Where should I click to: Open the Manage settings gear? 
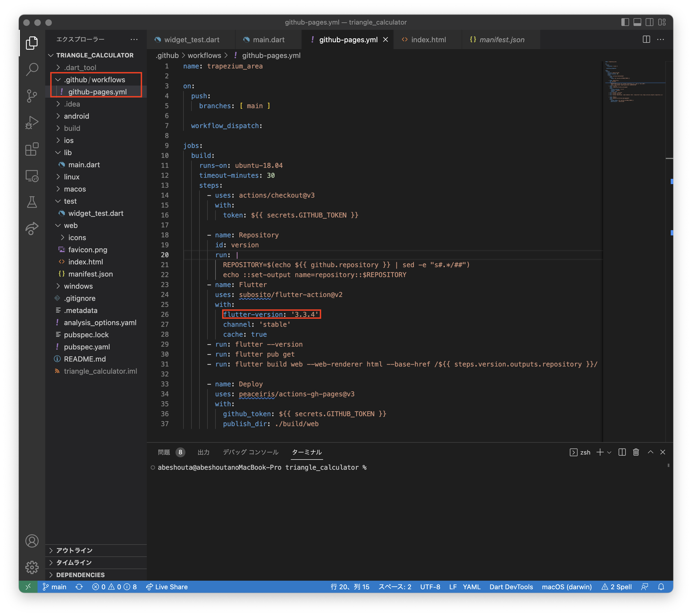pyautogui.click(x=32, y=567)
